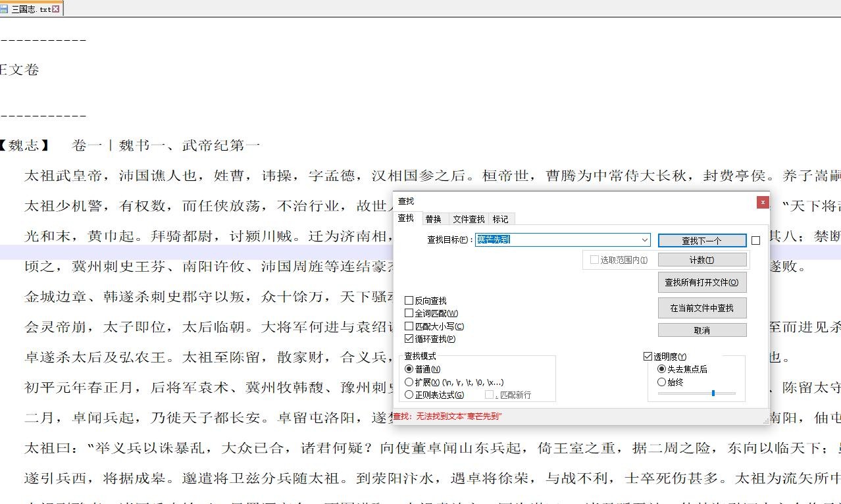Enable 匹配大小写 option

[x=409, y=326]
